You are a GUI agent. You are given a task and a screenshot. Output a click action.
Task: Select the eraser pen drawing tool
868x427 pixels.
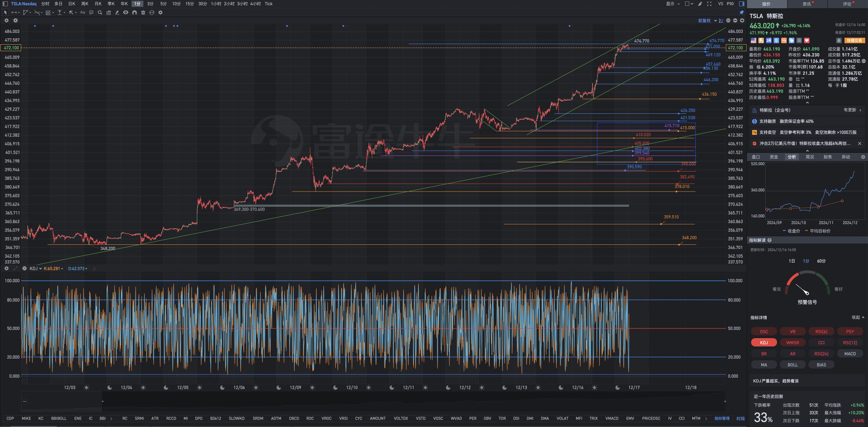[x=117, y=12]
